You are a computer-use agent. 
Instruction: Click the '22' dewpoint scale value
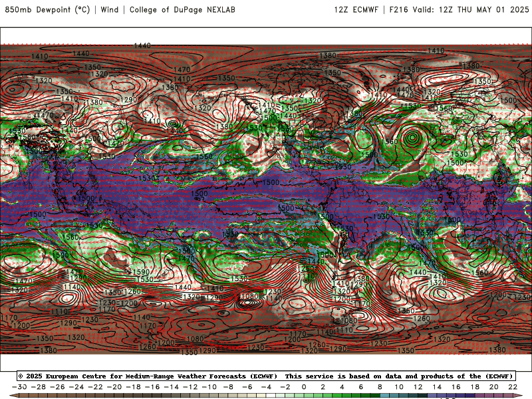point(513,387)
